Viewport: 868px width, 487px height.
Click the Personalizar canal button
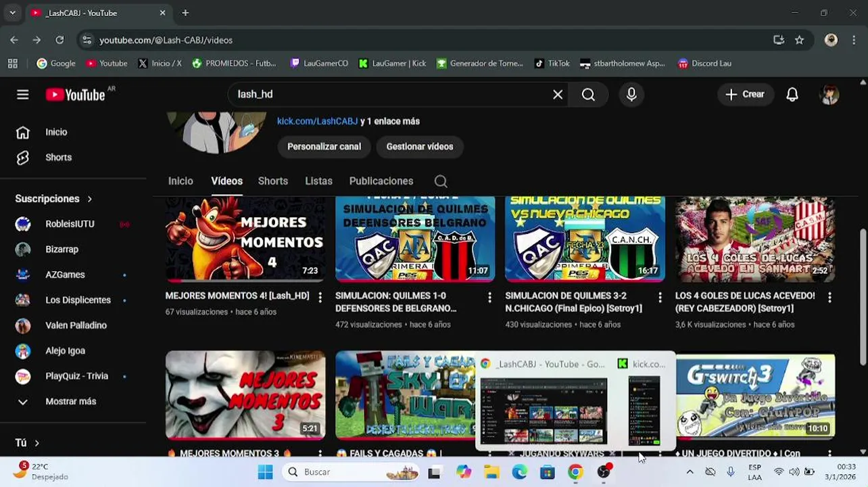pyautogui.click(x=324, y=147)
